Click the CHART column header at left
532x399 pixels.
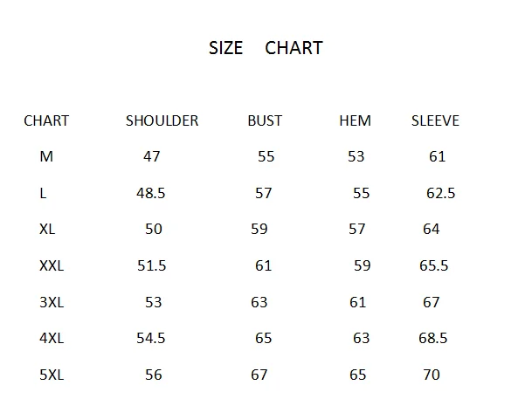[46, 121]
